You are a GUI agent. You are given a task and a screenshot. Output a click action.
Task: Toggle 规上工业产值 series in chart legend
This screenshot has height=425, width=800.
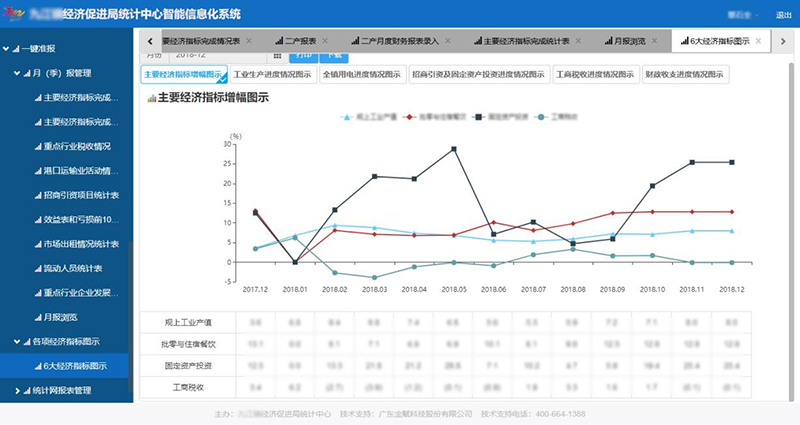368,116
